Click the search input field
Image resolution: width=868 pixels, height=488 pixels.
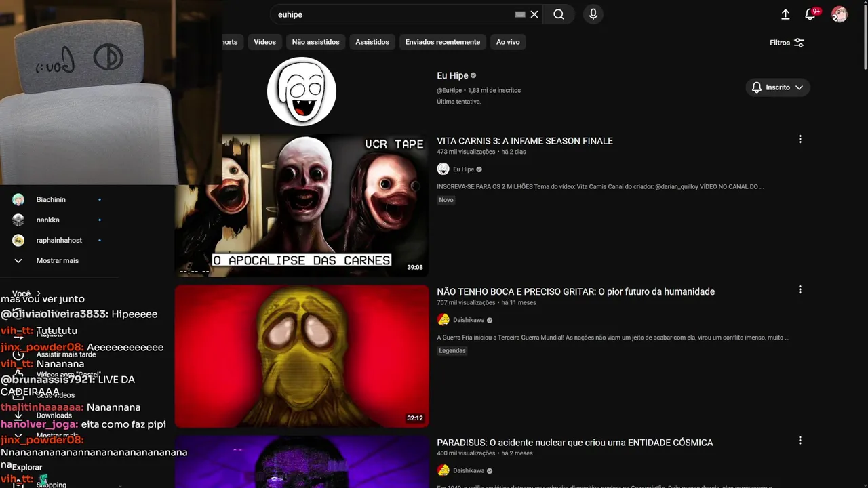click(x=393, y=14)
